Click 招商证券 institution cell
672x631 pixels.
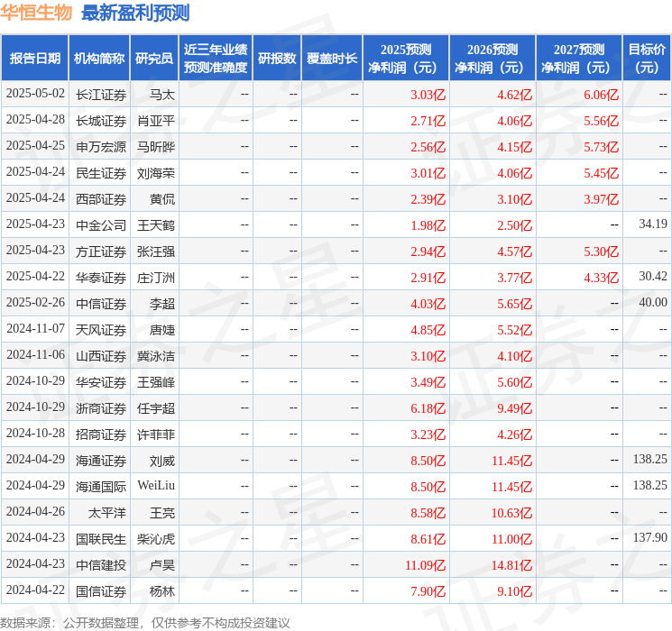[101, 434]
